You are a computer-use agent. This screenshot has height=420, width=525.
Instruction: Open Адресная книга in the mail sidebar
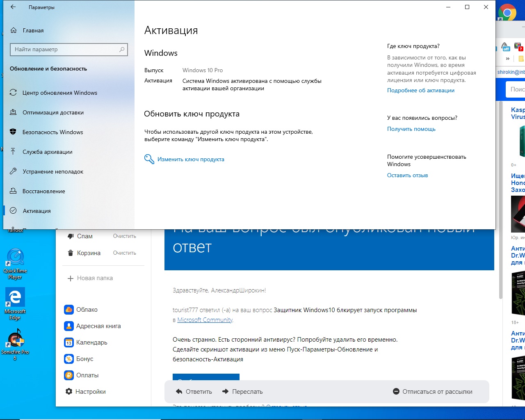tap(93, 326)
